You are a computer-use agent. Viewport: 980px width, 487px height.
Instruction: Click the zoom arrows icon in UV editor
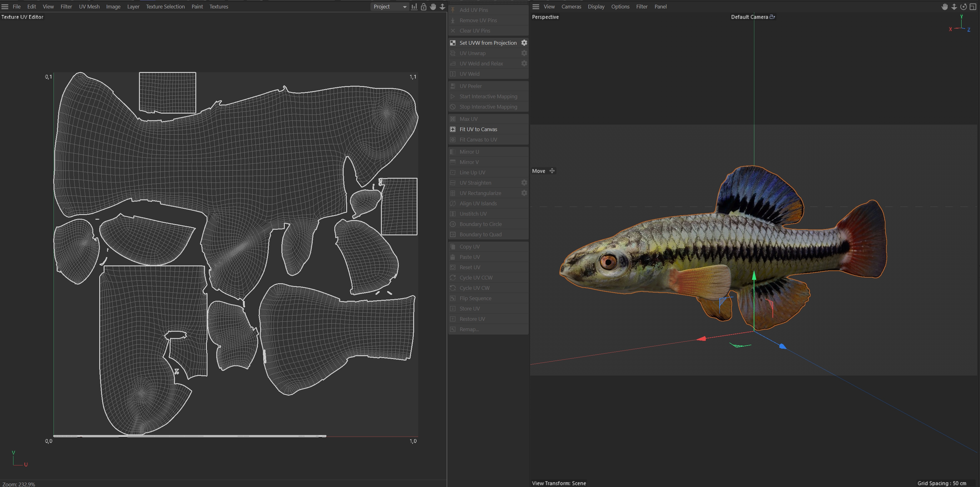point(443,7)
